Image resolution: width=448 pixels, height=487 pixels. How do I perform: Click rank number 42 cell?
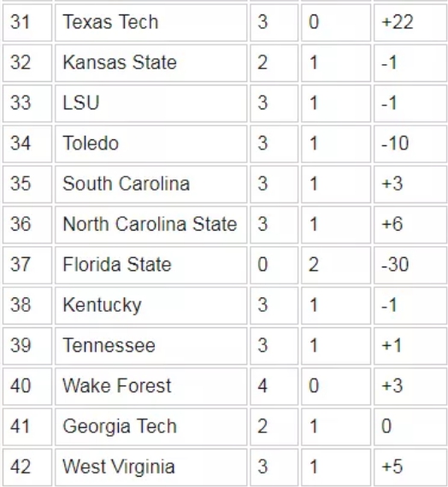[x=27, y=466]
